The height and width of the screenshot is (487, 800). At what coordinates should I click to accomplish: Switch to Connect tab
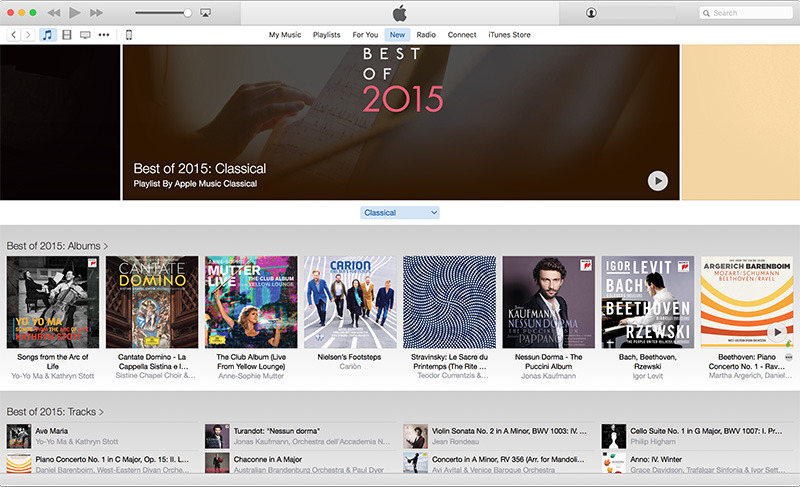(462, 35)
